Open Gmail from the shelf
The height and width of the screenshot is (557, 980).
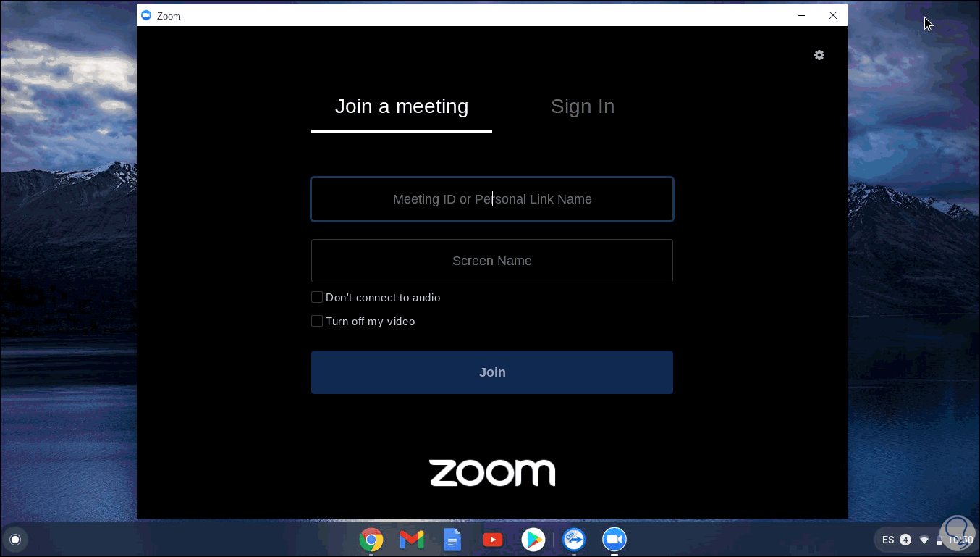point(412,540)
